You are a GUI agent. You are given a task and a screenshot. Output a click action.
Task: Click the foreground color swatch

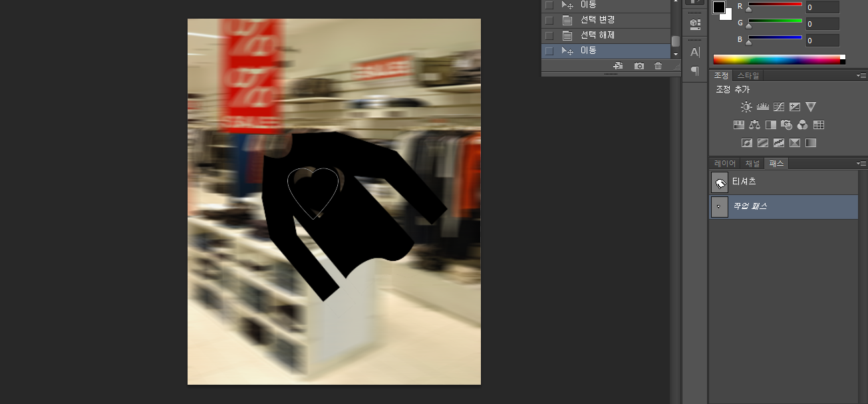[x=718, y=7]
